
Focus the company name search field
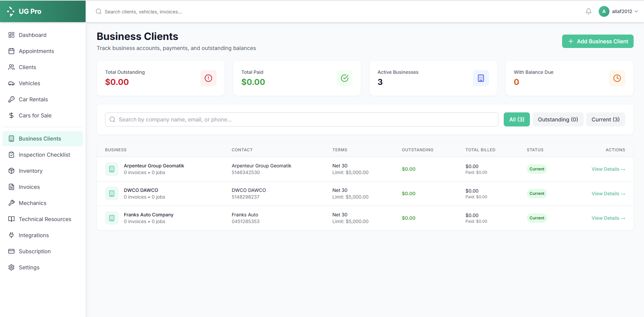[x=301, y=119]
